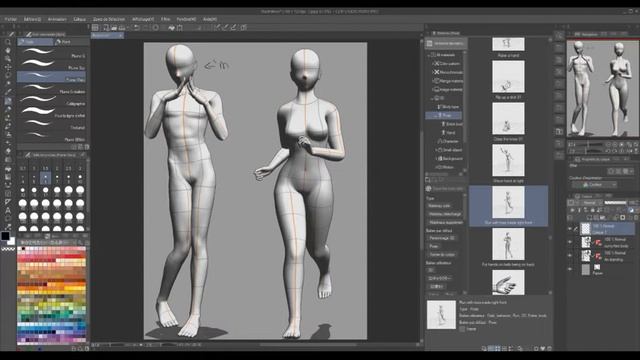640x360 pixels.
Task: Select the Plume Gribouillis brush
Action: pos(51,89)
